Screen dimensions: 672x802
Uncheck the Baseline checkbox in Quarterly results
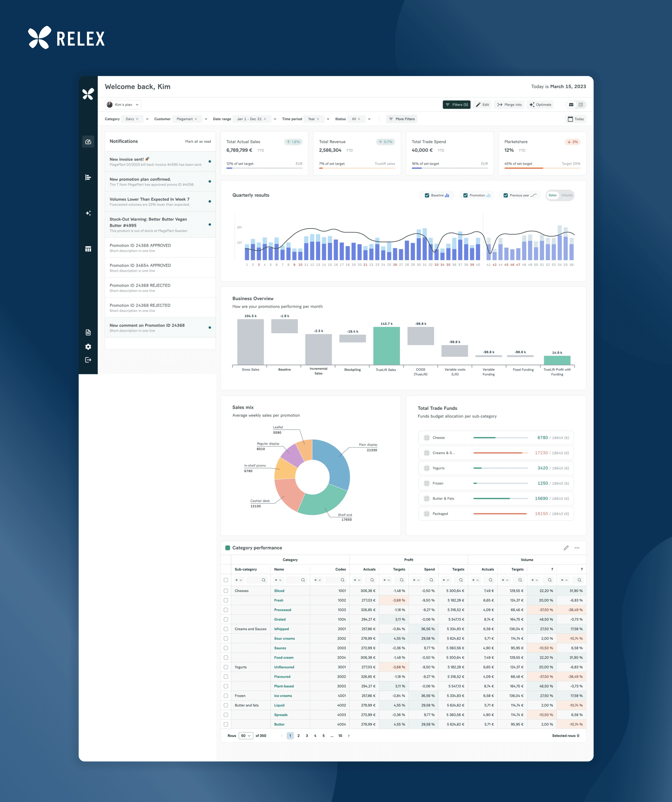tap(427, 195)
